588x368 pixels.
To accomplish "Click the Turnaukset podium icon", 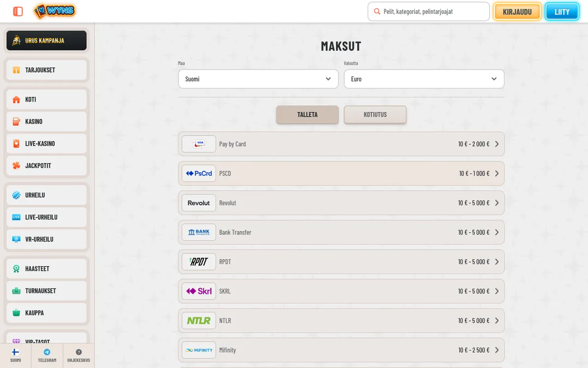I will pos(16,291).
